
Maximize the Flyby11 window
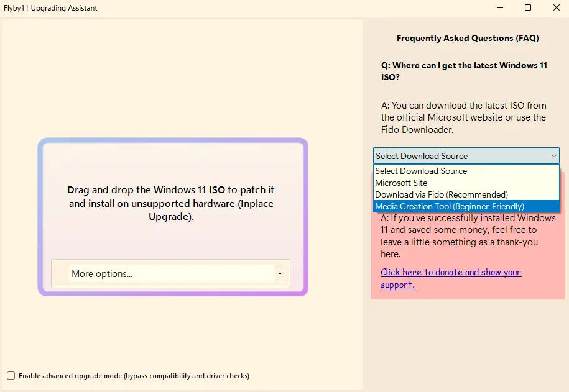tap(528, 7)
